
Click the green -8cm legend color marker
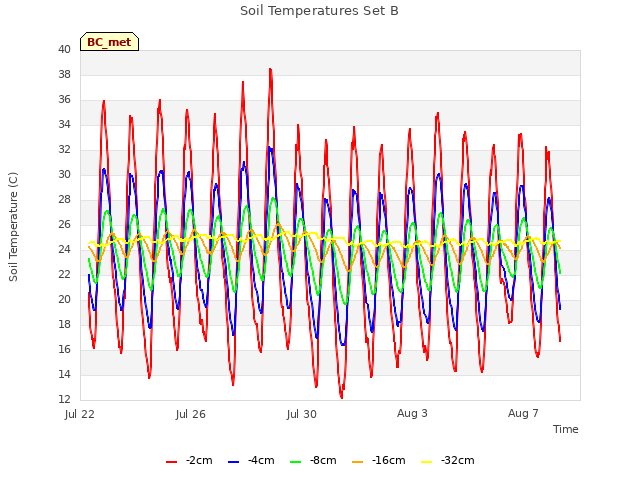[296, 462]
